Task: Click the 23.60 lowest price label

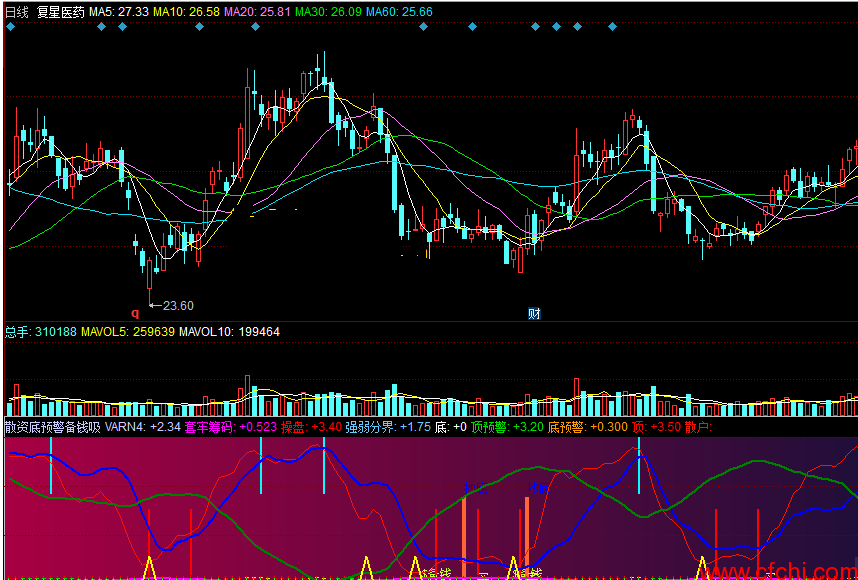Action: 177,305
